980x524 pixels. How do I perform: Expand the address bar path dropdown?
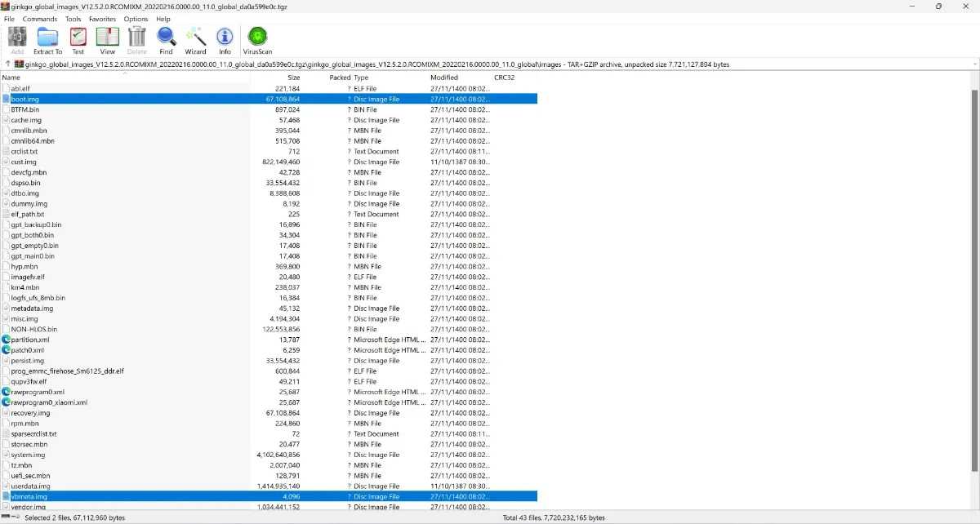click(974, 64)
